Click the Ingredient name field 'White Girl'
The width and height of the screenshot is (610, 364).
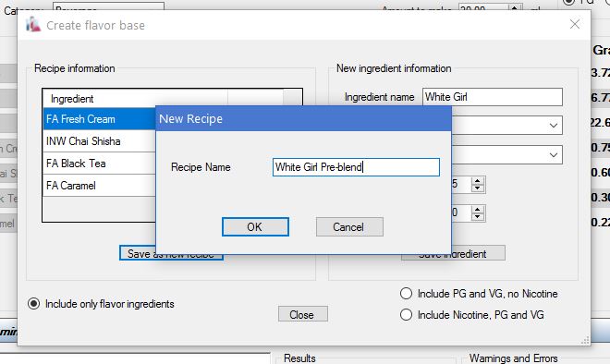[x=492, y=97]
